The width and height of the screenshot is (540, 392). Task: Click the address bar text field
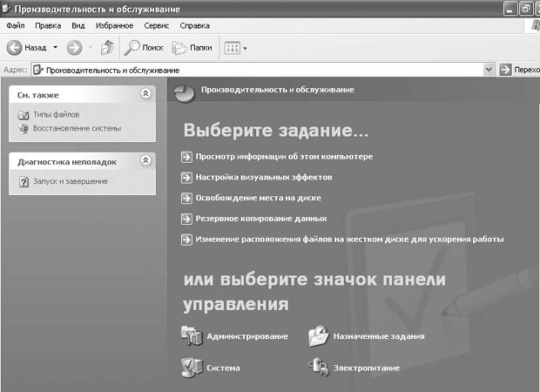point(261,69)
